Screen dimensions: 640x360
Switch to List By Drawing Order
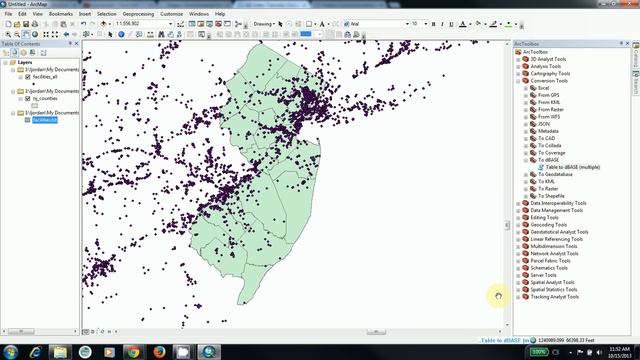pos(6,53)
